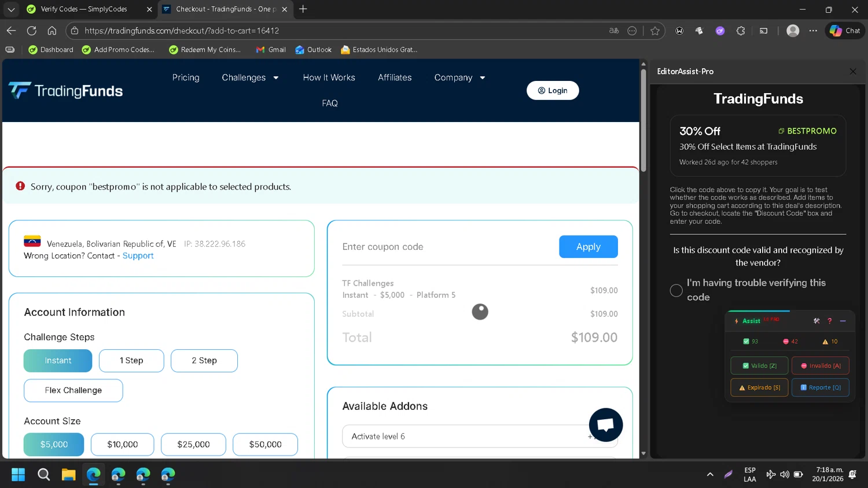The height and width of the screenshot is (488, 868).
Task: Open Assist help question mark
Action: (x=829, y=321)
